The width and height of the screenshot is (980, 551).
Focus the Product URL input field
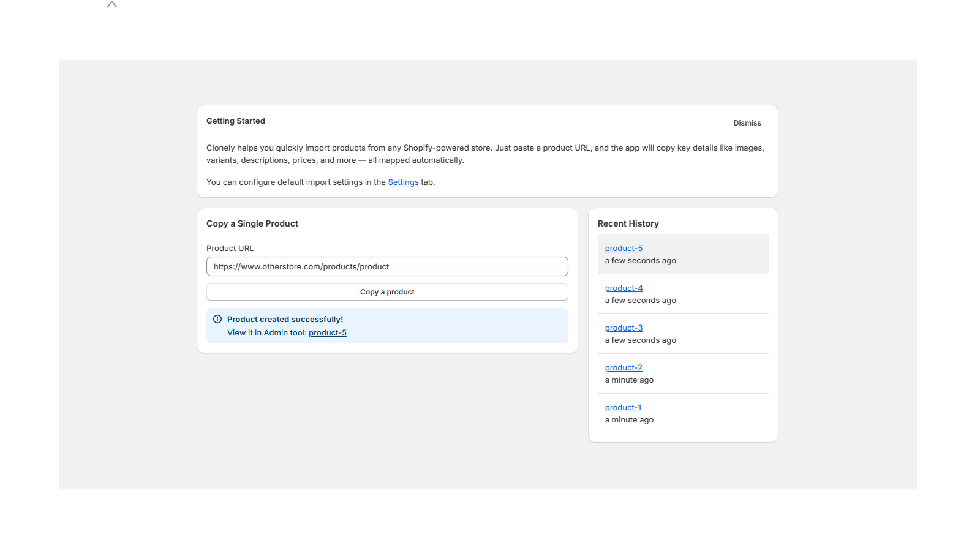click(387, 266)
